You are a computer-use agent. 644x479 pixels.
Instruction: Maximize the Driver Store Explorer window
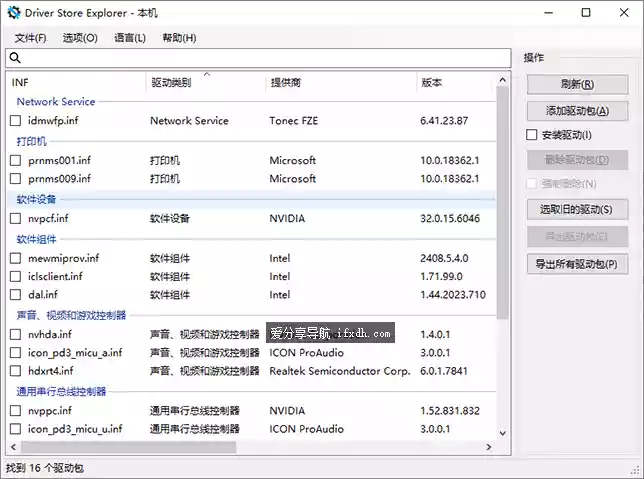click(586, 13)
